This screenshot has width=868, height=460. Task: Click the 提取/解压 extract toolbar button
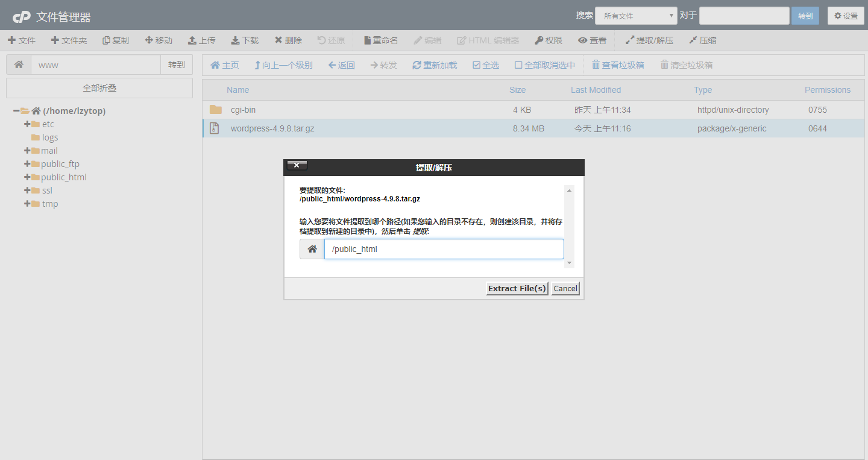pyautogui.click(x=649, y=40)
